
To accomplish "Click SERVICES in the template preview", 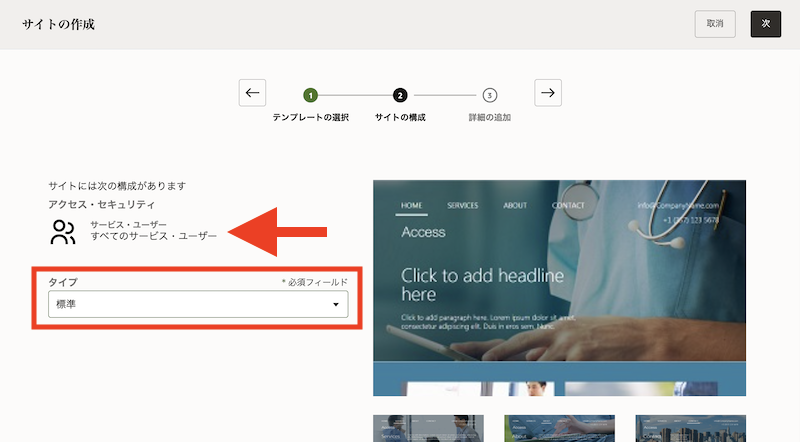I will click(x=462, y=205).
